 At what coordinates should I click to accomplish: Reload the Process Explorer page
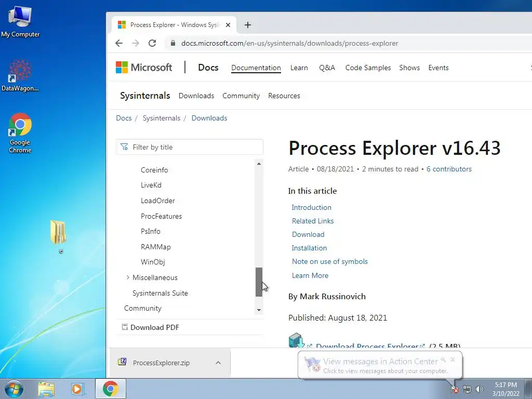(152, 43)
